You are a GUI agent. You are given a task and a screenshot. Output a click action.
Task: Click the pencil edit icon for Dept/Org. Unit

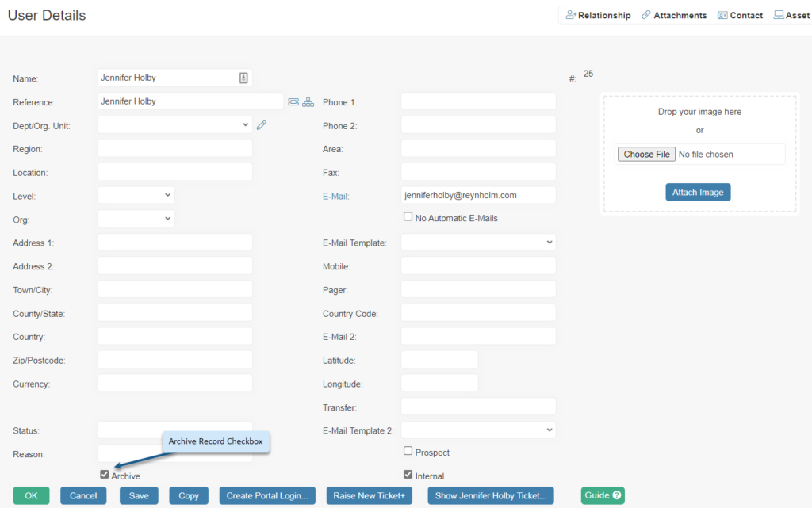(262, 125)
